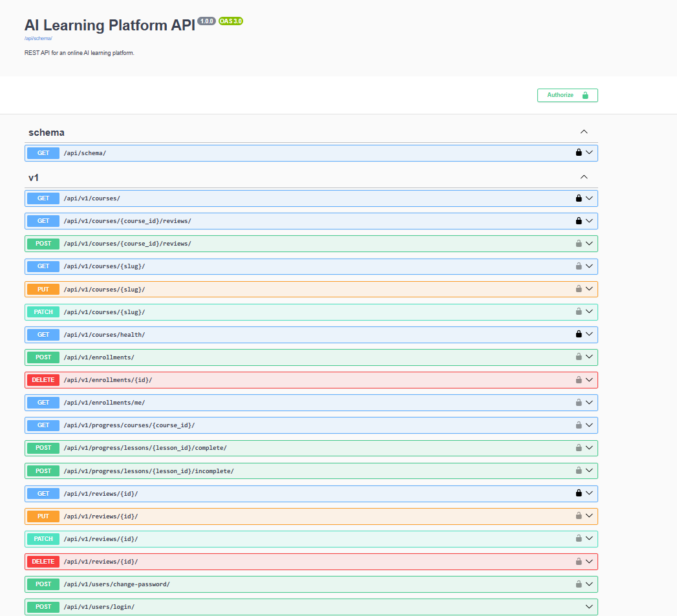Click lock icon on GET courses/{course_id}/reviews/
The height and width of the screenshot is (616, 677).
[x=579, y=220]
